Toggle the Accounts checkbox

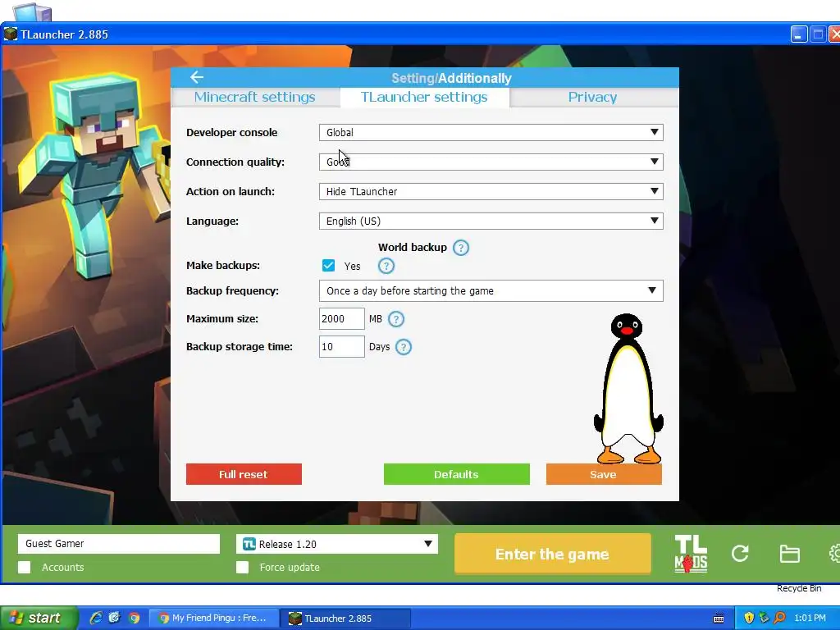[x=24, y=568]
